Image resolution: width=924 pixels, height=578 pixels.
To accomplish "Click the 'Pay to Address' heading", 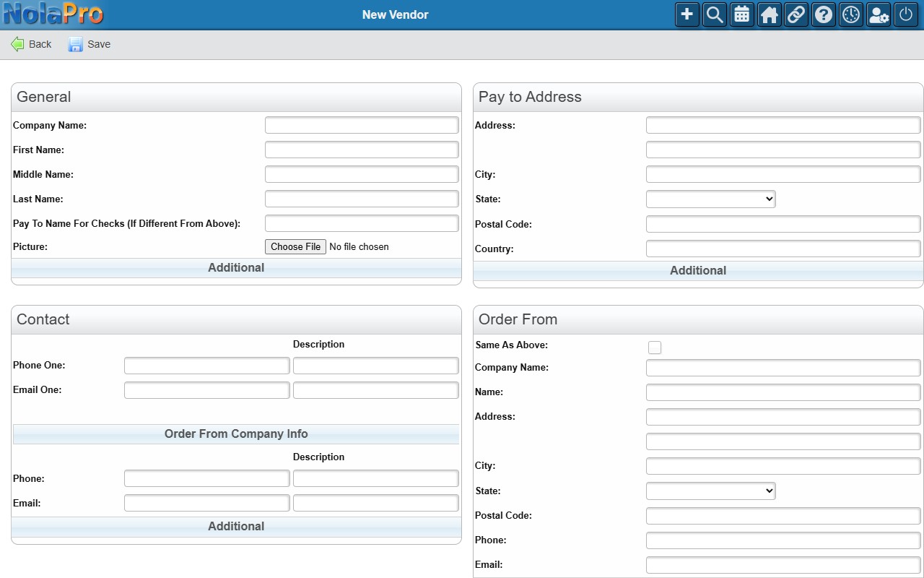I will 530,97.
